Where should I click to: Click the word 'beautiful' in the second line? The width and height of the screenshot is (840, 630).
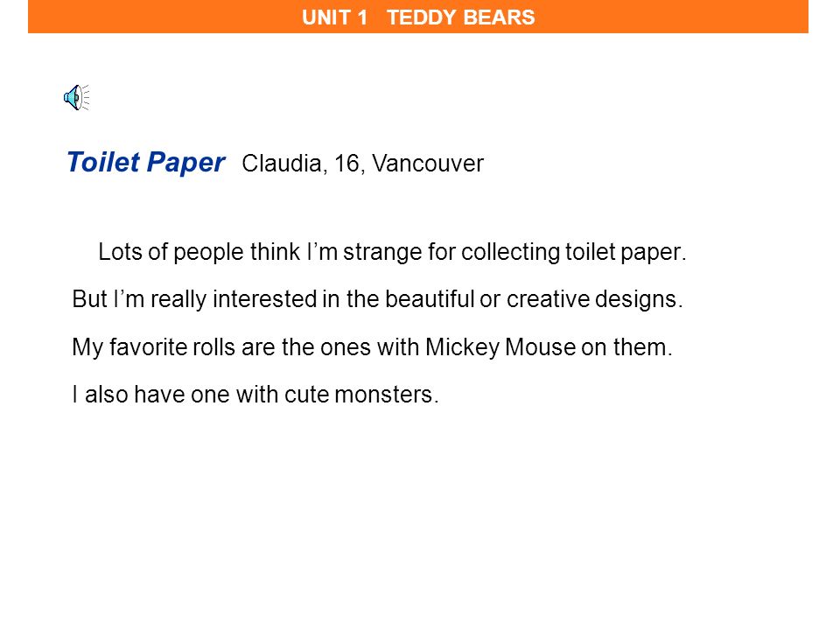(430, 299)
